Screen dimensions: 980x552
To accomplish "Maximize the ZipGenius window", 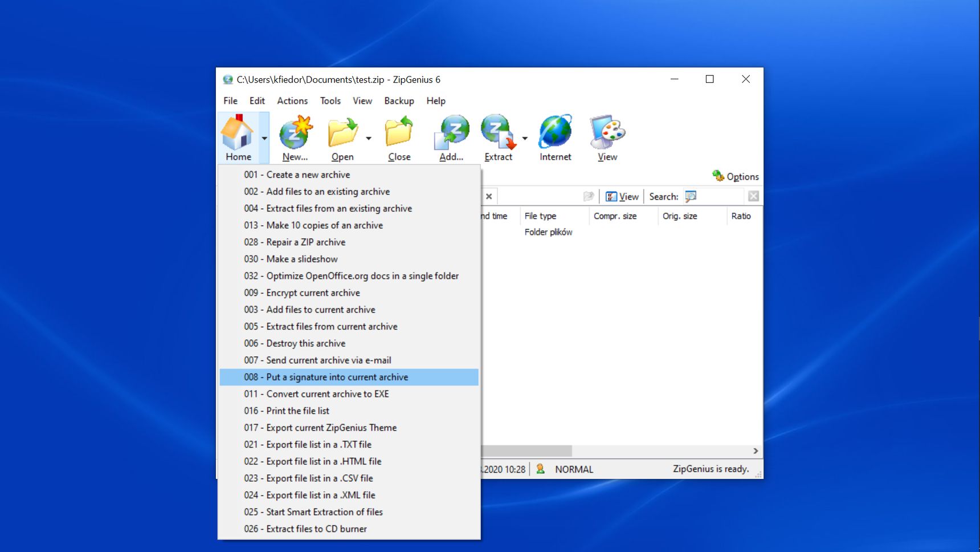I will coord(709,79).
